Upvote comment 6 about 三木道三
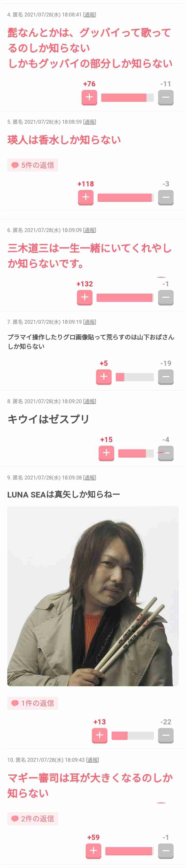186x868 pixels. tap(85, 297)
